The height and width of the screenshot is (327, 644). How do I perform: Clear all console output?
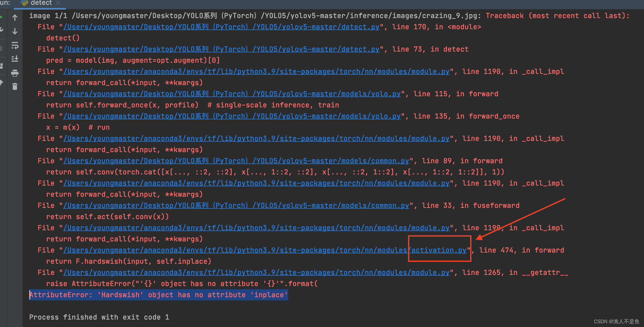click(15, 86)
